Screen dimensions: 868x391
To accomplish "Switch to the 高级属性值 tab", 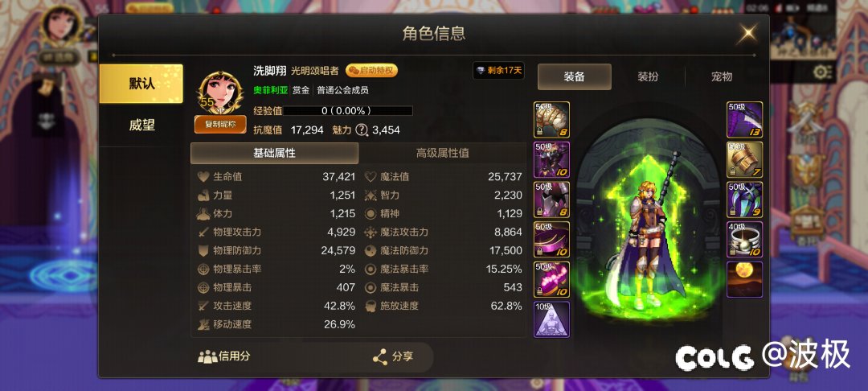I will pos(442,154).
